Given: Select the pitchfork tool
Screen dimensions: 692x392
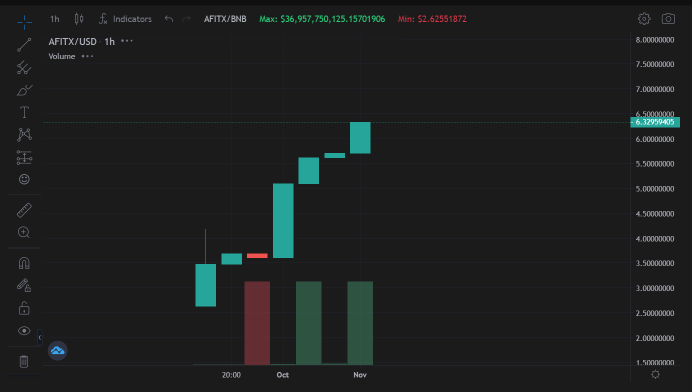Looking at the screenshot, I should 24,68.
